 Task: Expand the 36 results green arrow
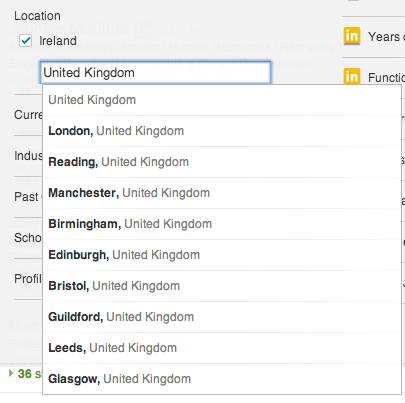point(11,373)
